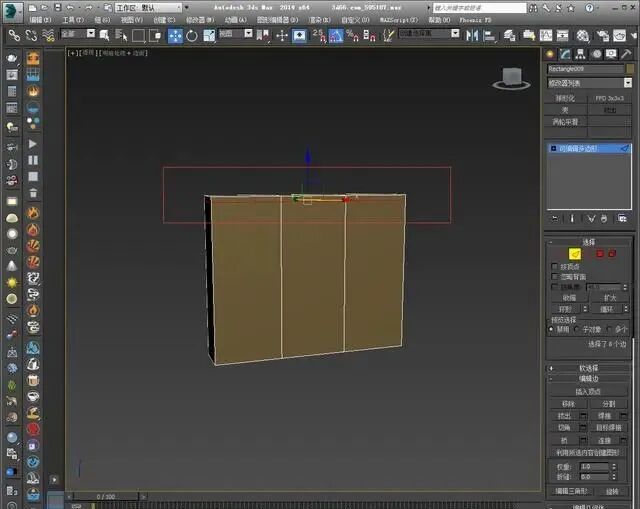Open the 切角 chamfer settings box
Viewport: 640px width, 509px height.
[x=583, y=428]
